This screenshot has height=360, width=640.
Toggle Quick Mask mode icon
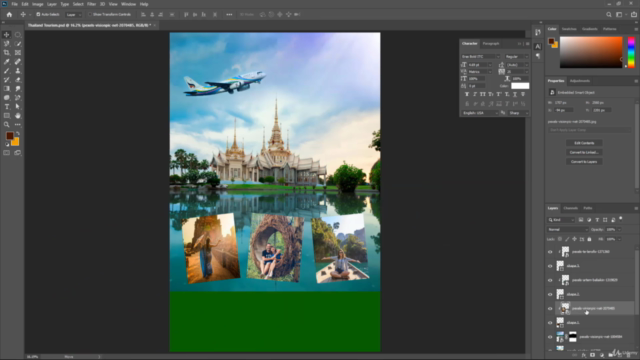(7, 153)
